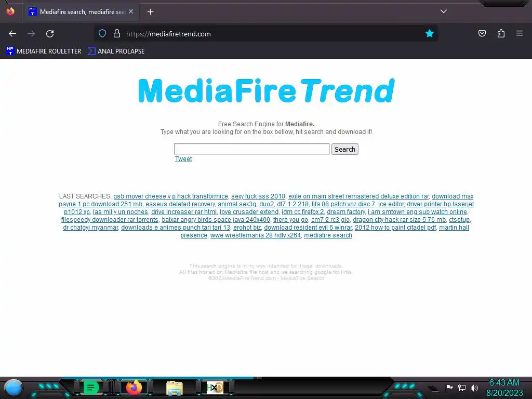Click the Firefox logo icon in tab bar
This screenshot has width=532, height=399.
[10, 11]
